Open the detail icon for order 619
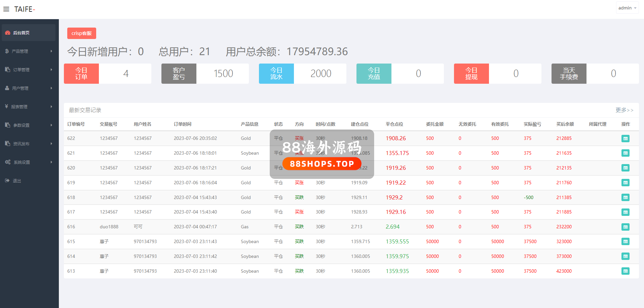The width and height of the screenshot is (644, 308). (625, 183)
